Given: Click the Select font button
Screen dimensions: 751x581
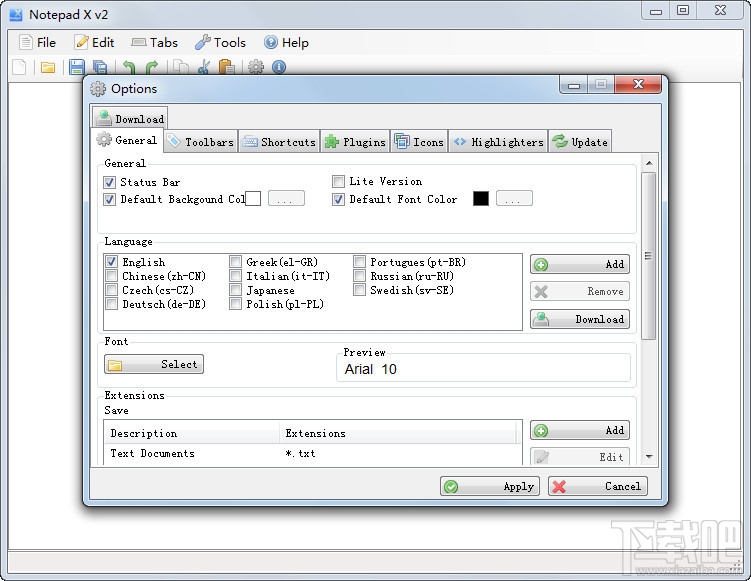Looking at the screenshot, I should tap(154, 364).
